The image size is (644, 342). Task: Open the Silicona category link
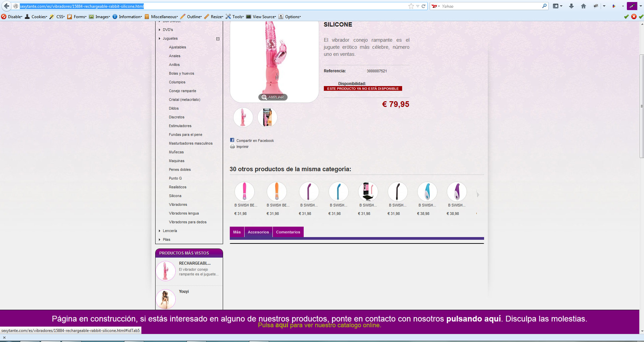pyautogui.click(x=175, y=196)
